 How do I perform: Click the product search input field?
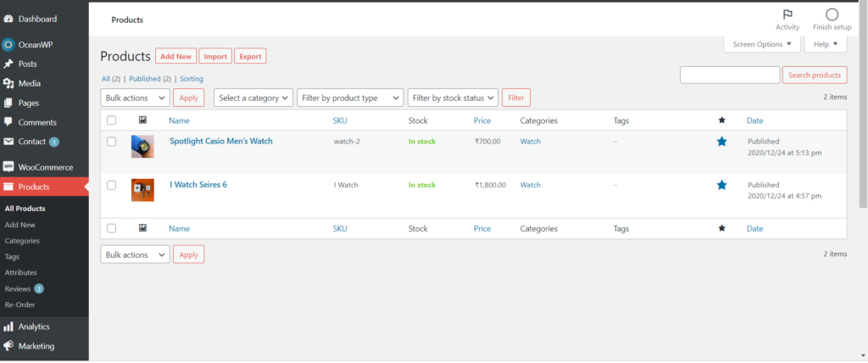(x=729, y=75)
